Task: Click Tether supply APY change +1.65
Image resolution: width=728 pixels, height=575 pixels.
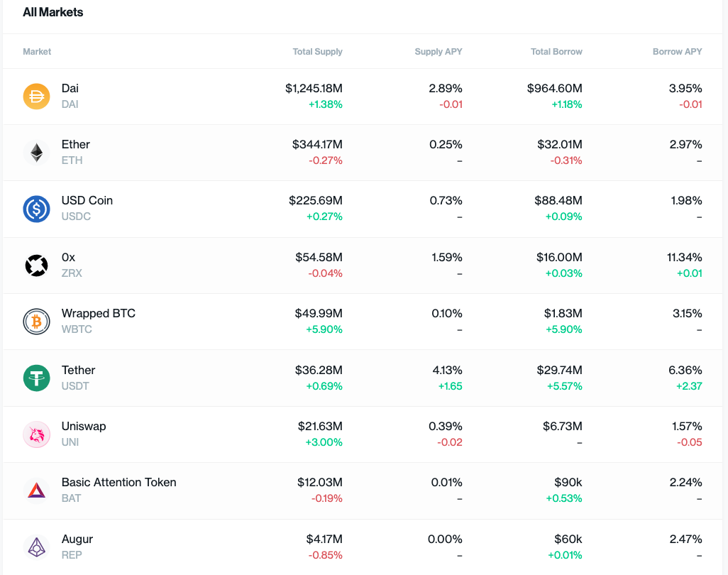Action: click(451, 386)
